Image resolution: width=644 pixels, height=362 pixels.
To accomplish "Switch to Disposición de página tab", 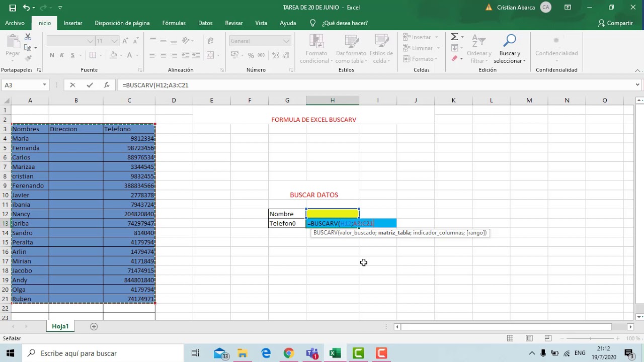I will (122, 23).
